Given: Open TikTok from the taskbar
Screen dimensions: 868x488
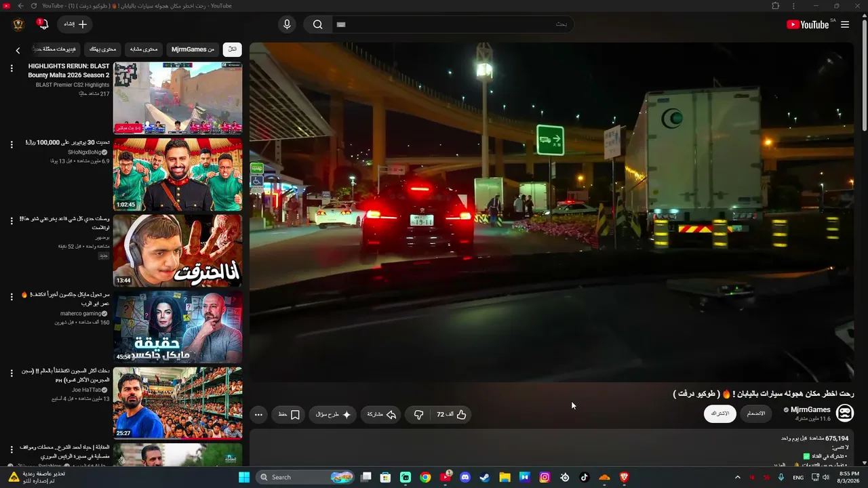Looking at the screenshot, I should 585,477.
